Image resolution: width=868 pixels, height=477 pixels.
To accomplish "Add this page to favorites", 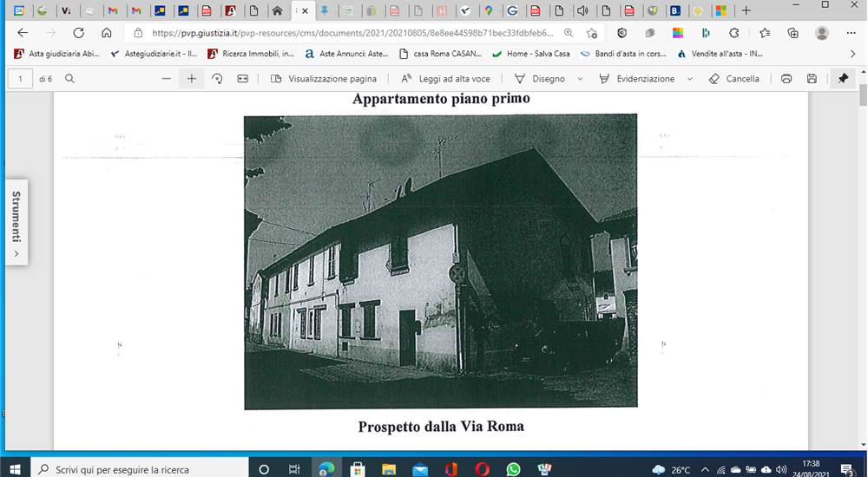I will point(592,33).
